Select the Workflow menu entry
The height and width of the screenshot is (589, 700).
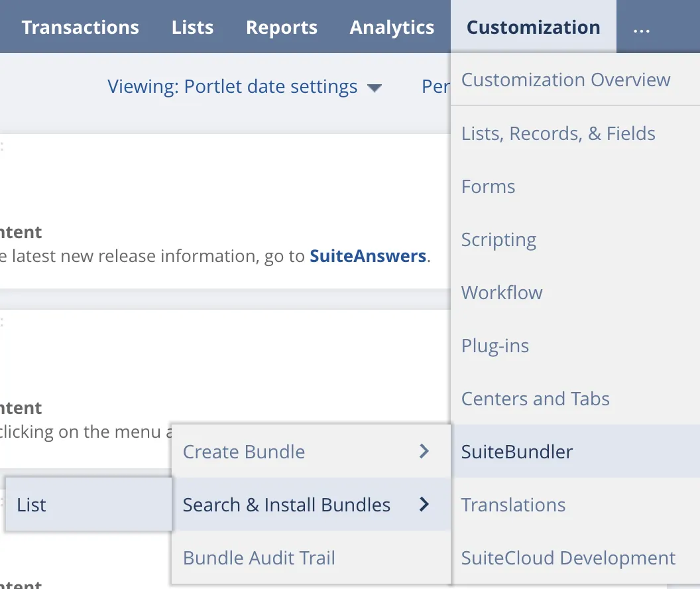pos(575,293)
